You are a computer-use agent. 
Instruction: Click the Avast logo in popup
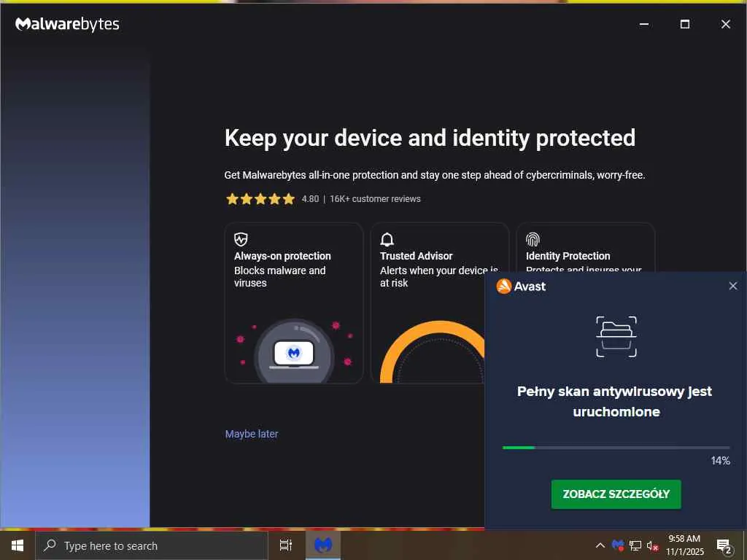click(521, 286)
